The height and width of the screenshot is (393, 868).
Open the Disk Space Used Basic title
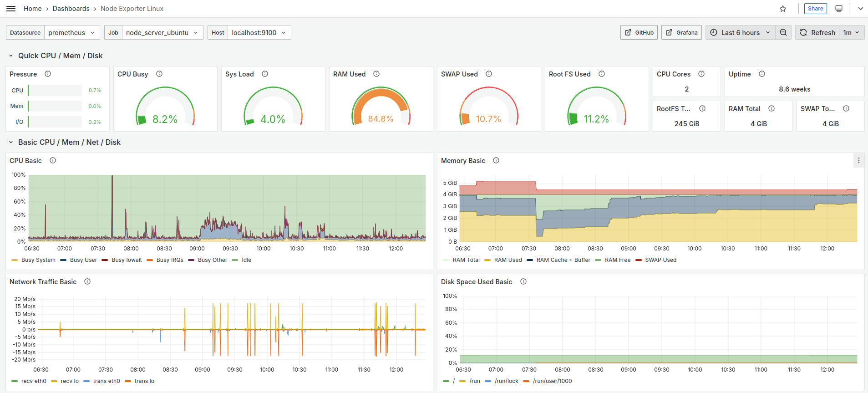(477, 281)
